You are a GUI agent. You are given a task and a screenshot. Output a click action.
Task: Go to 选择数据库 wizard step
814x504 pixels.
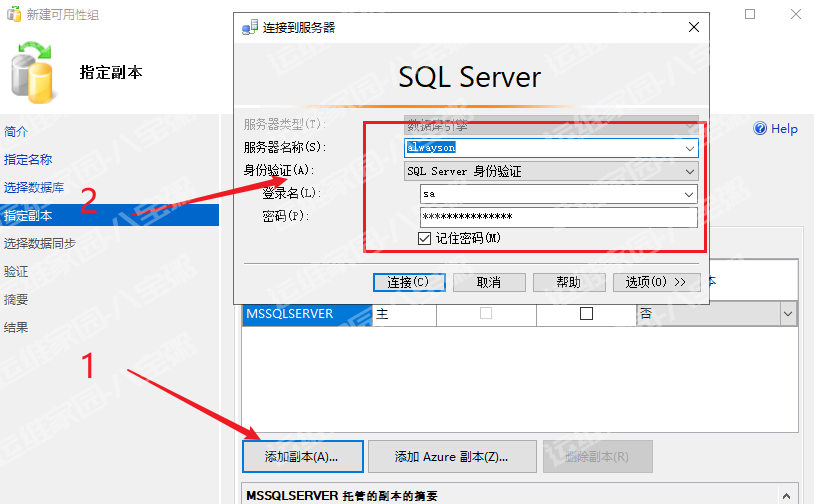(x=34, y=187)
